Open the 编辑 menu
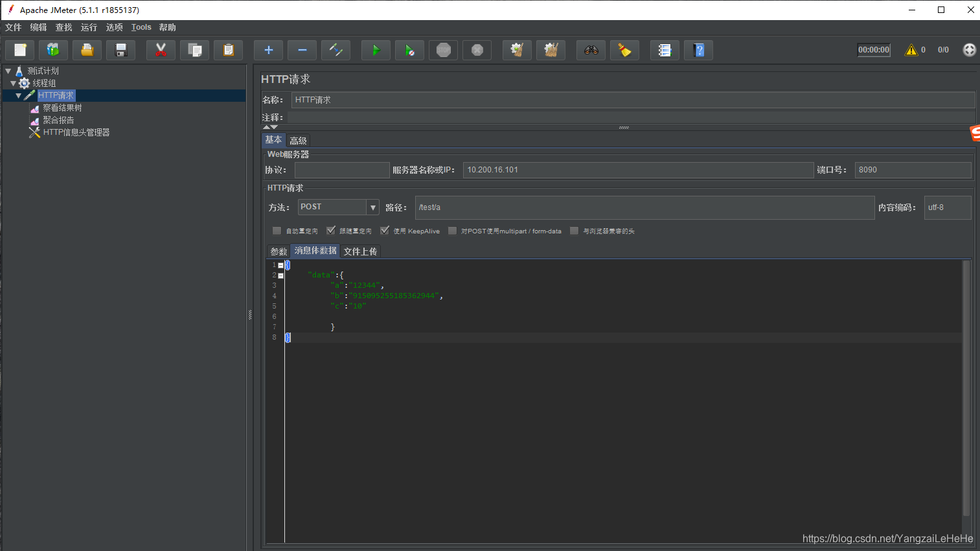The height and width of the screenshot is (551, 980). [x=38, y=27]
